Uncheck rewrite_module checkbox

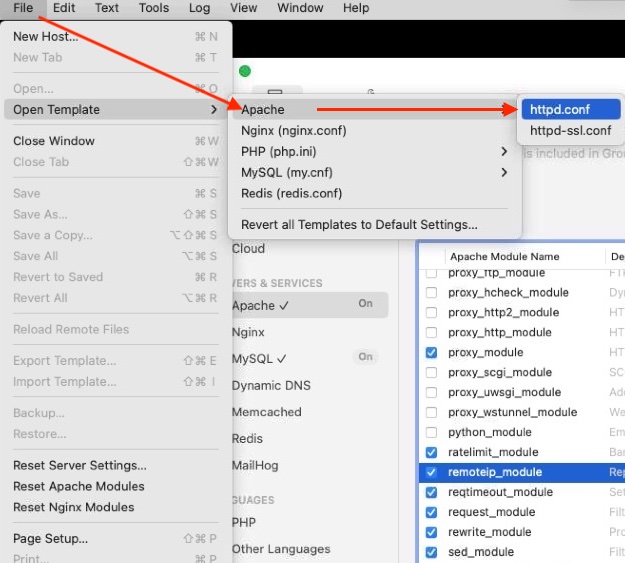pos(431,532)
